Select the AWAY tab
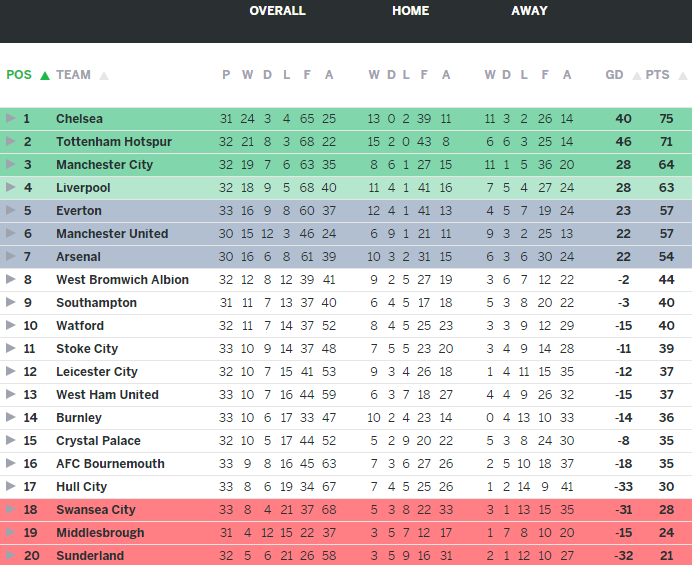 tap(529, 11)
